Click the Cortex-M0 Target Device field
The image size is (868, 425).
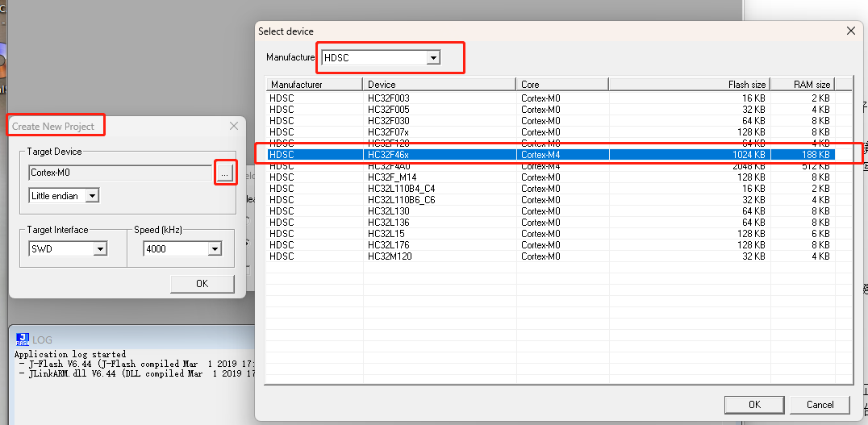121,173
